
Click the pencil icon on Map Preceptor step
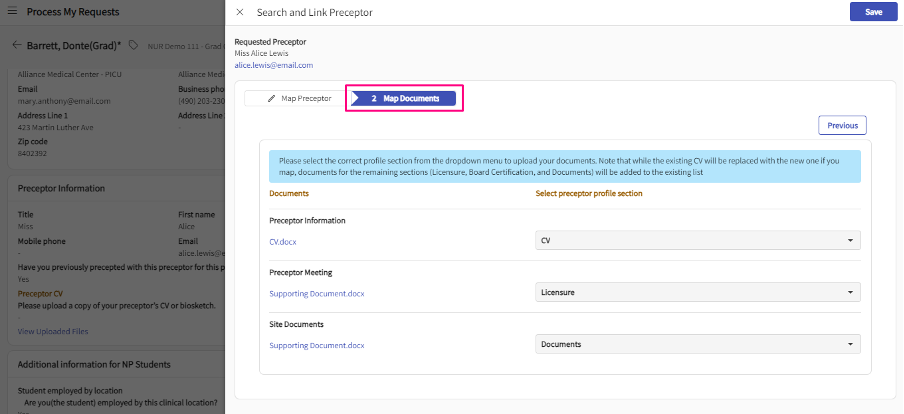tap(269, 98)
